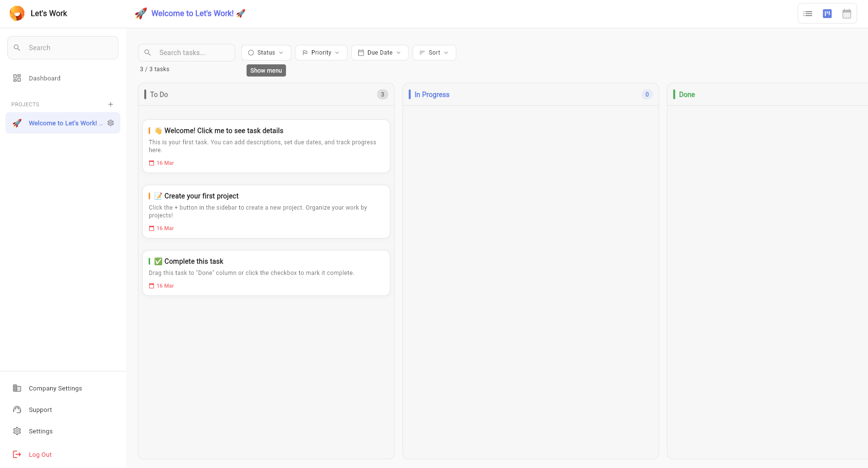Log Out of the app
The height and width of the screenshot is (468, 868).
(63, 454)
